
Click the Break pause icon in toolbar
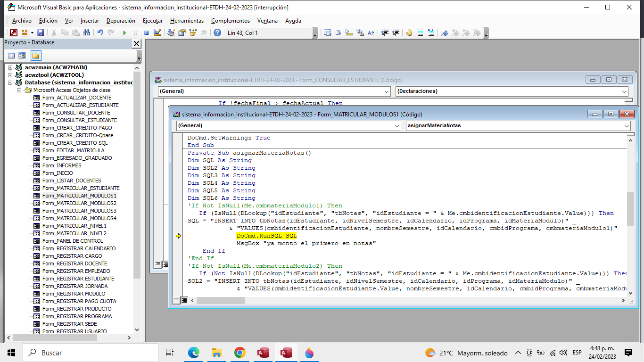[135, 33]
